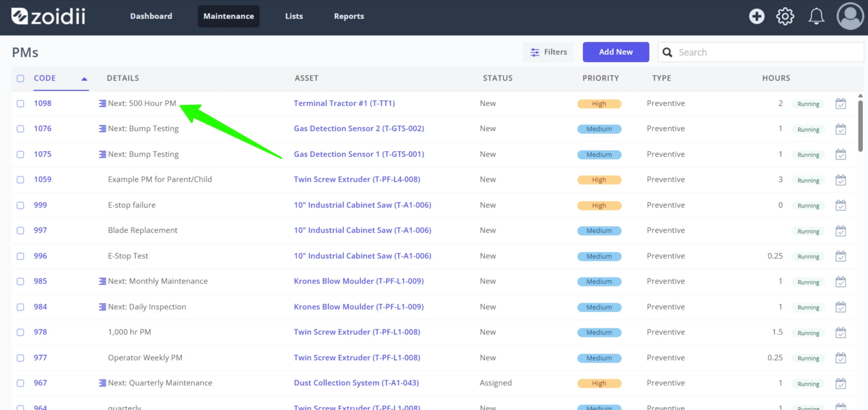Open calendar icon for PM 1059
Viewport: 868px width, 410px height.
pyautogui.click(x=840, y=180)
